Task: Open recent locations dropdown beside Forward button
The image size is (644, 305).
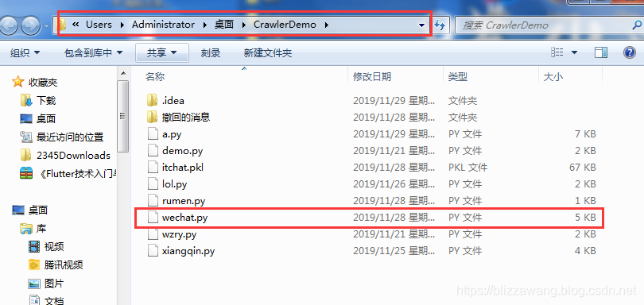Action: [x=46, y=27]
